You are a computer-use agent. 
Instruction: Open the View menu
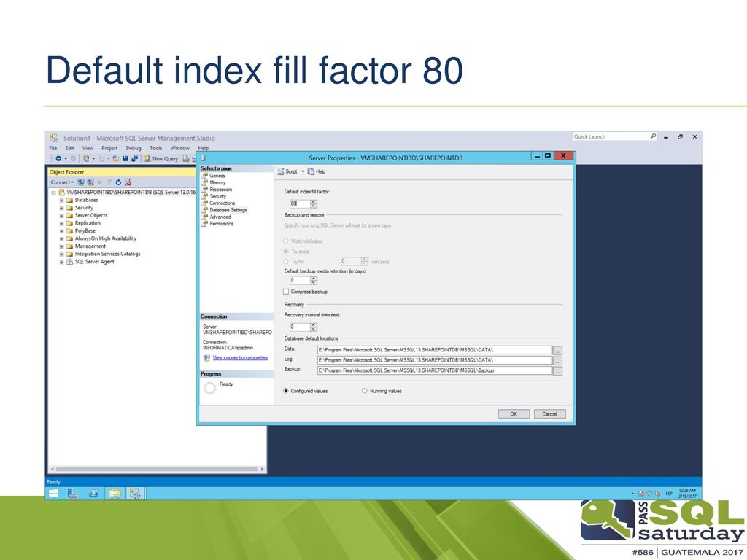(88, 148)
